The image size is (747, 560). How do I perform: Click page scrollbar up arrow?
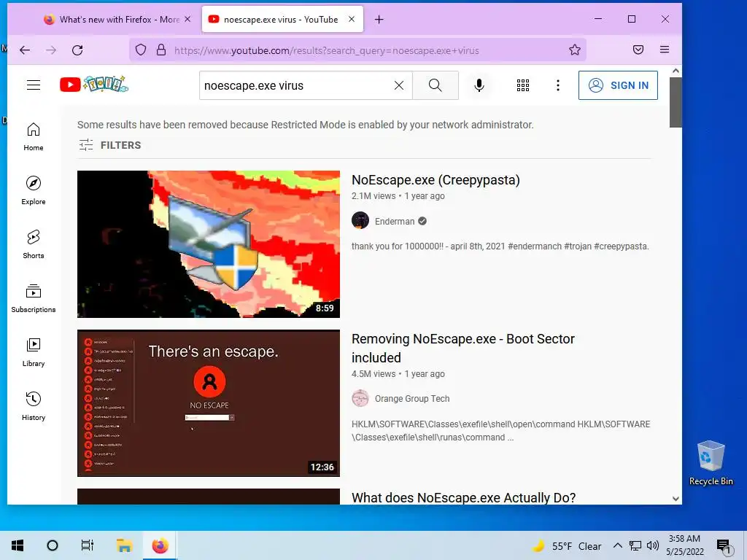676,71
